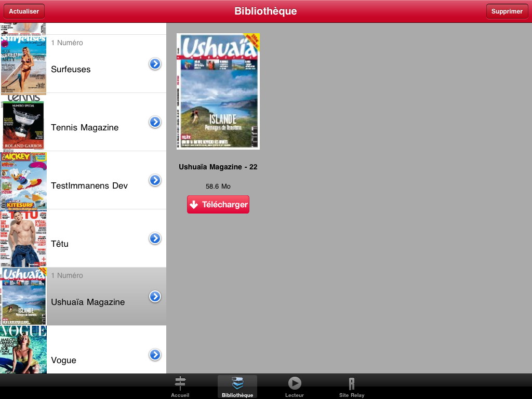532x399 pixels.
Task: Open Surfeuses disclosure arrow
Action: [x=155, y=64]
